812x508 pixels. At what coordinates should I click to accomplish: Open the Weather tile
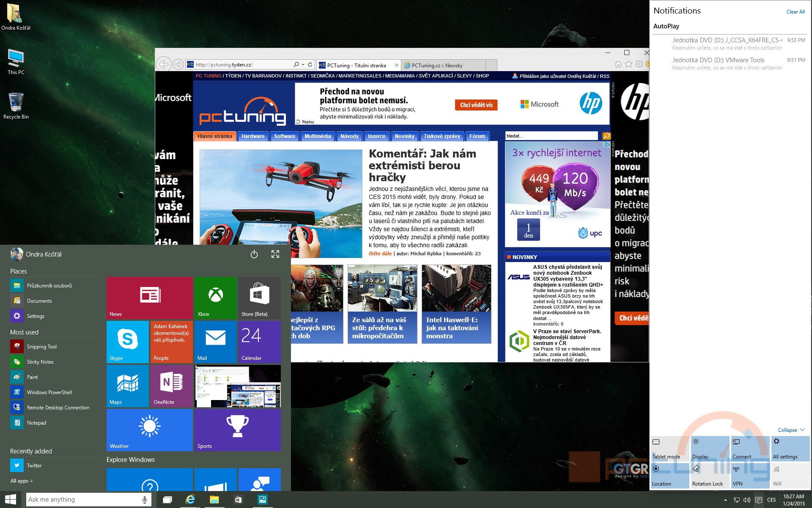149,430
